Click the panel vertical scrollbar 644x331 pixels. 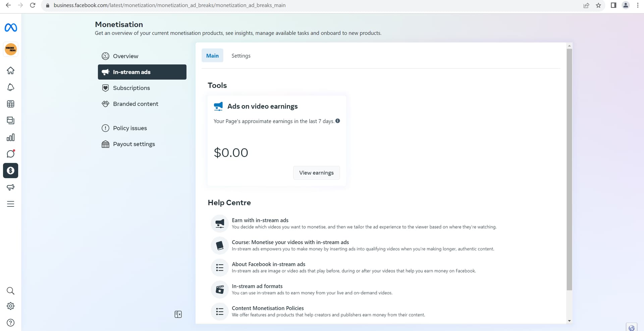coord(569,170)
